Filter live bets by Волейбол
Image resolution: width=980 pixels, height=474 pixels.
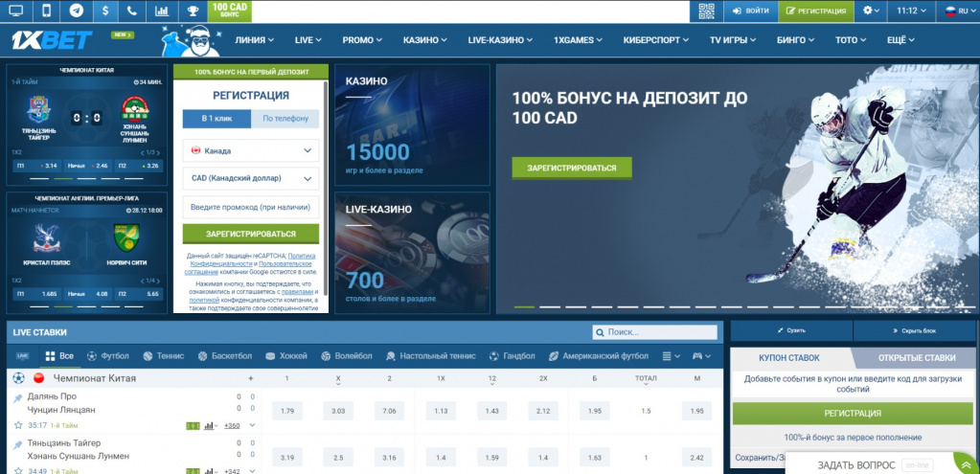[x=346, y=356]
